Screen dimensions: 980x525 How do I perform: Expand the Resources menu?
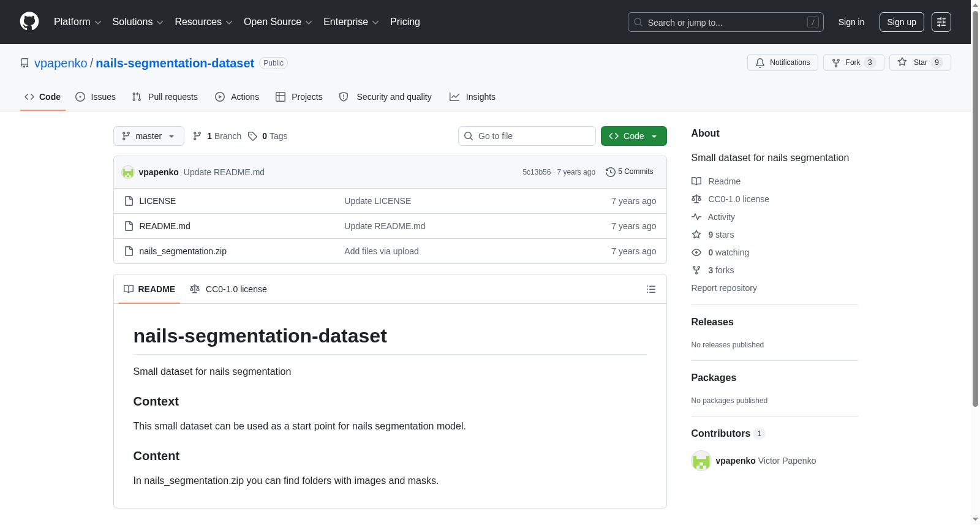pos(203,22)
